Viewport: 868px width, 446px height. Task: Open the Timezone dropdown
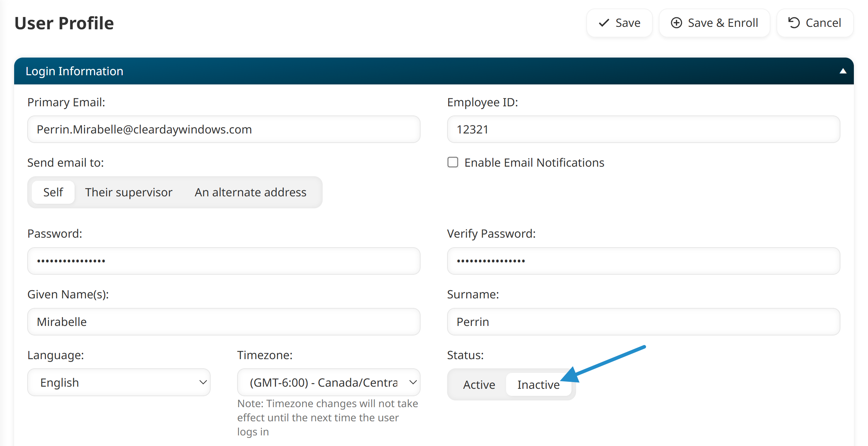[328, 382]
